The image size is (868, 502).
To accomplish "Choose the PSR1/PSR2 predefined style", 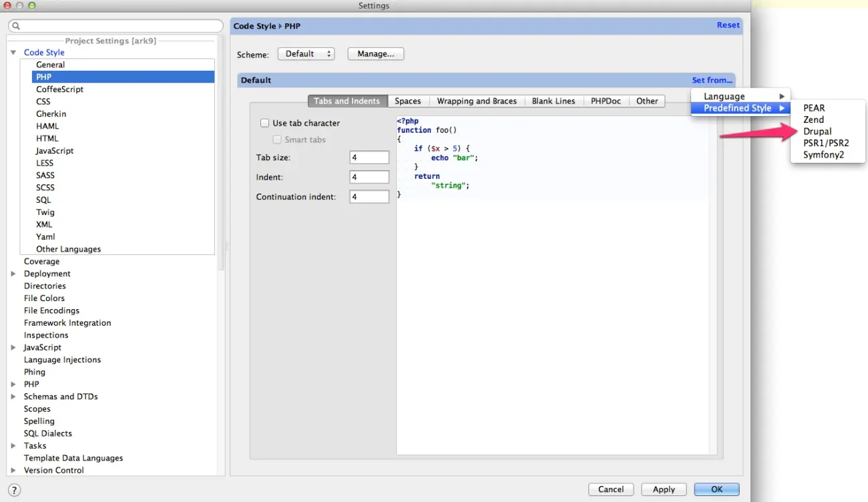I will [826, 143].
